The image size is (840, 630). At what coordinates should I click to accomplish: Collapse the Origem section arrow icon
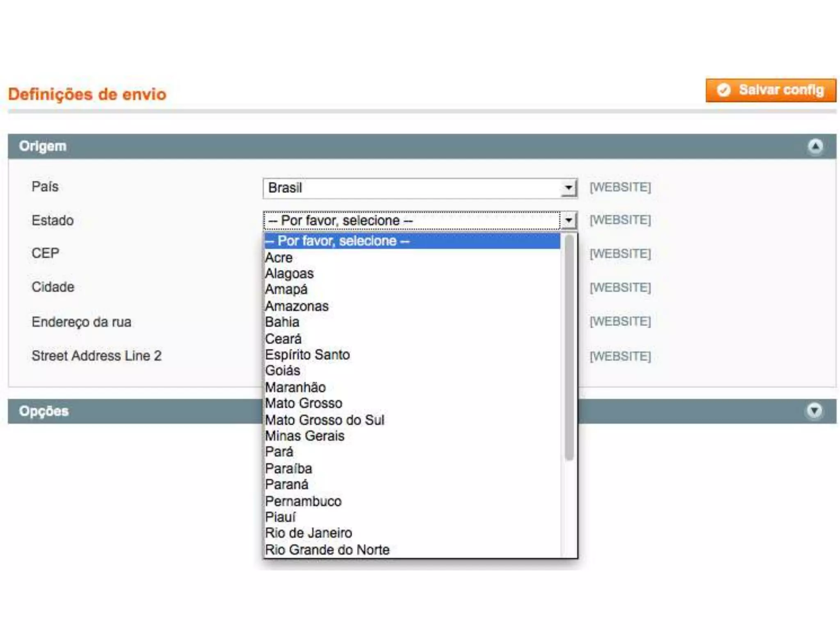point(815,146)
